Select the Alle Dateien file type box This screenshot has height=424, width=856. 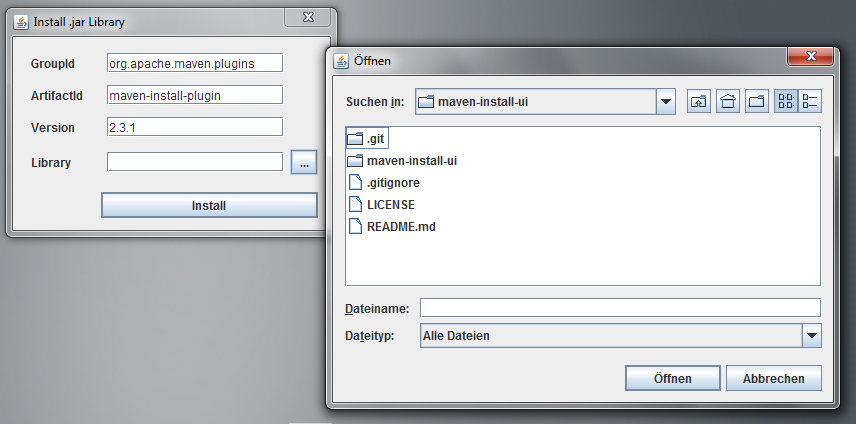(x=621, y=336)
